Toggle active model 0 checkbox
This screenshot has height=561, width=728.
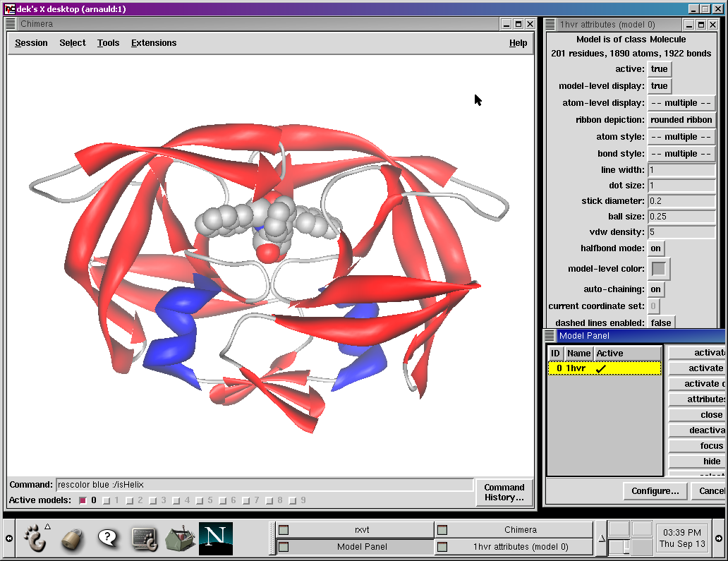[x=83, y=500]
